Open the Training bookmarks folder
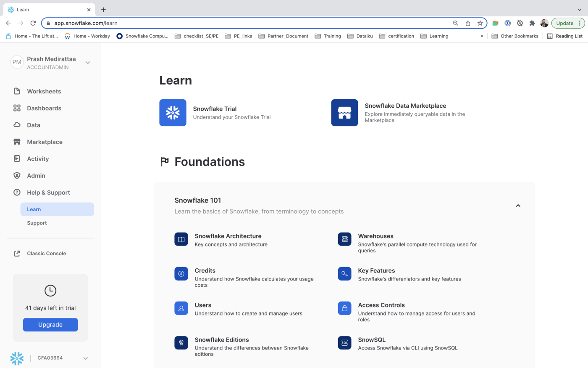Viewport: 588px width, 368px height. (328, 36)
